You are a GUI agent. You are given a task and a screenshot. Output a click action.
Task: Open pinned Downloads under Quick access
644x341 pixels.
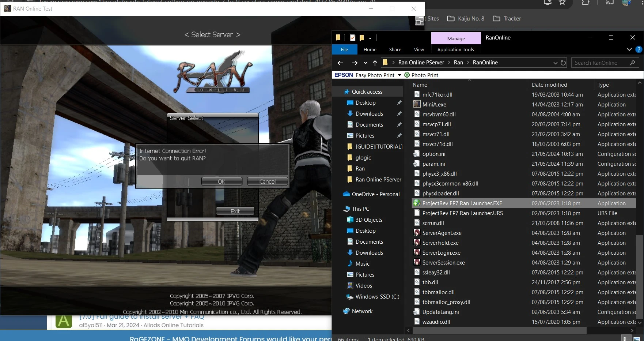click(369, 114)
